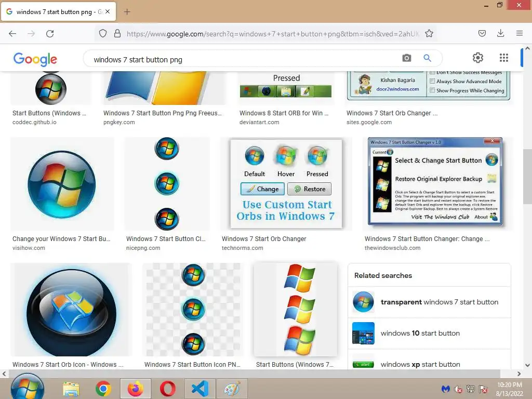Open the Kishan Bagaria door2windows thumbnail
The image size is (532, 399).
[429, 87]
